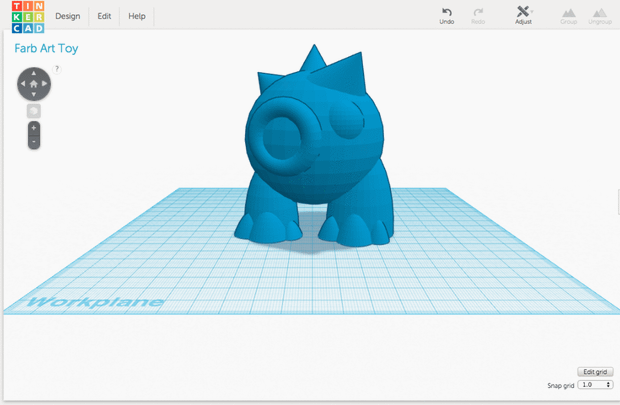The image size is (620, 405).
Task: Reset camera with home view icon
Action: [x=34, y=84]
